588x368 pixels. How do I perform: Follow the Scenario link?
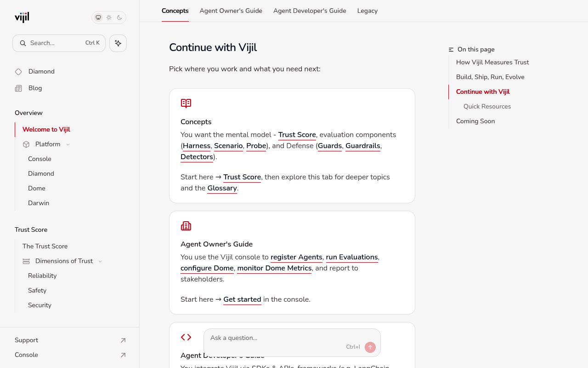pos(228,146)
